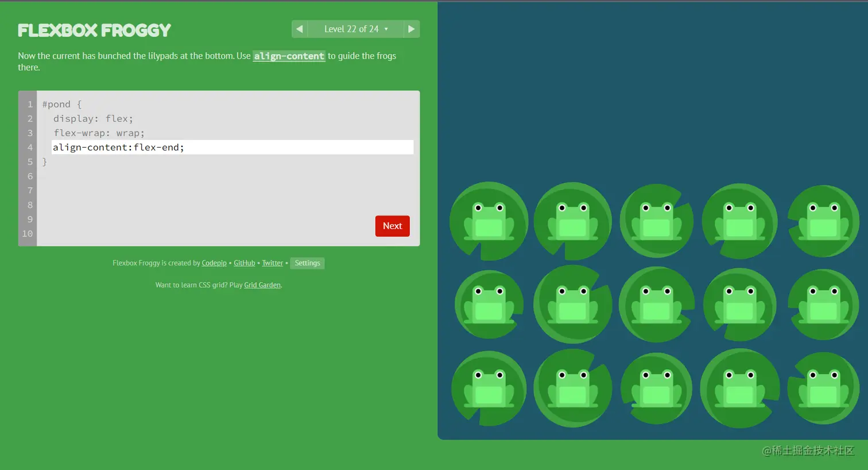Screen dimensions: 868x470
Task: Click the fourth frog in middle row
Action: click(x=740, y=305)
